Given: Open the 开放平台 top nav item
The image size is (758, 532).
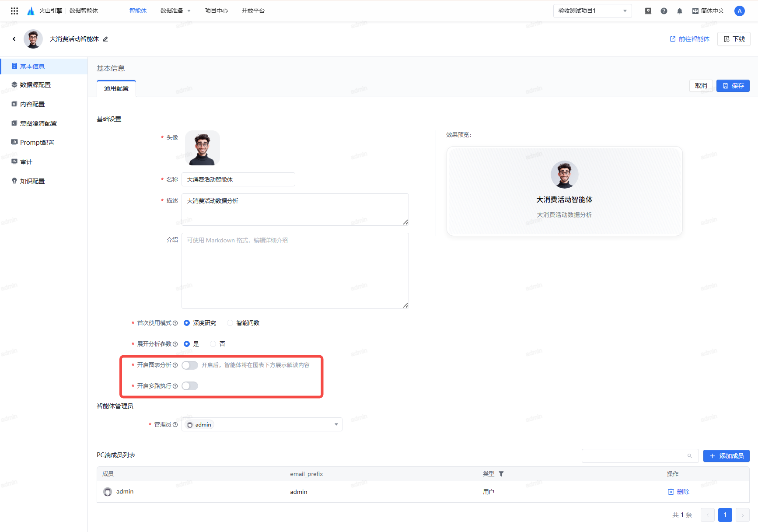Looking at the screenshot, I should [x=253, y=11].
